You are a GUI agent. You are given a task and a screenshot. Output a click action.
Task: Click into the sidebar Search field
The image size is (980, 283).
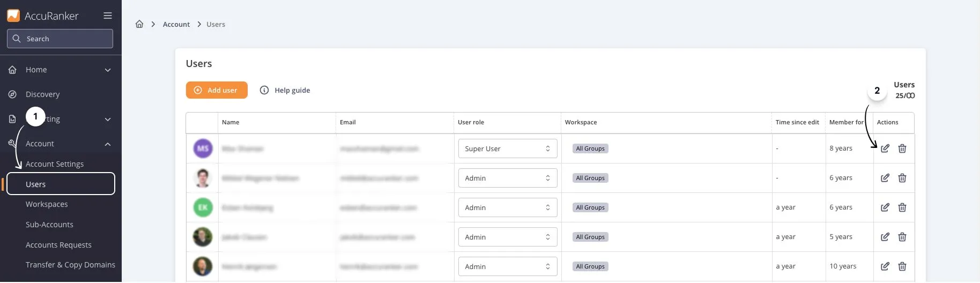click(60, 39)
